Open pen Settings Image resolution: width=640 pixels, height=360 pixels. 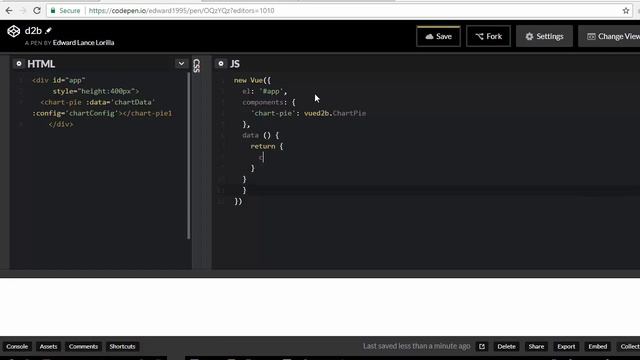click(544, 36)
